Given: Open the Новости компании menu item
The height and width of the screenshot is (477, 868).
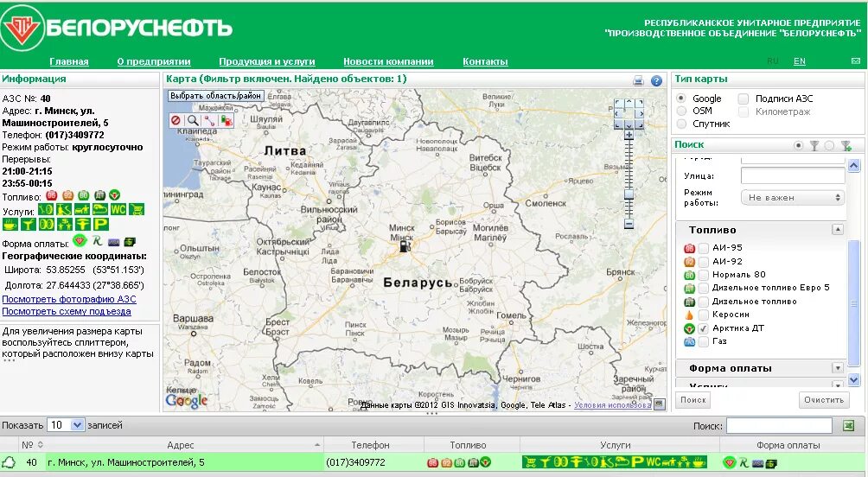Looking at the screenshot, I should coord(388,61).
